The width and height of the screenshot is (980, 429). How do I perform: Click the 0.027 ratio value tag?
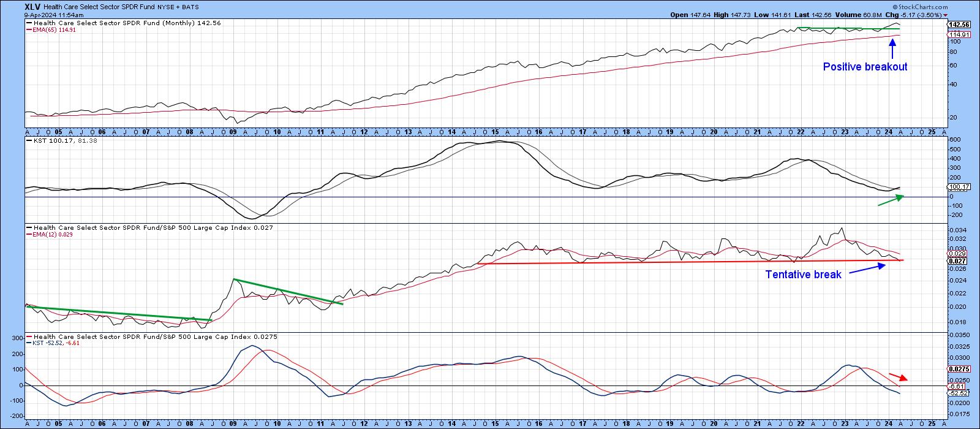point(957,260)
